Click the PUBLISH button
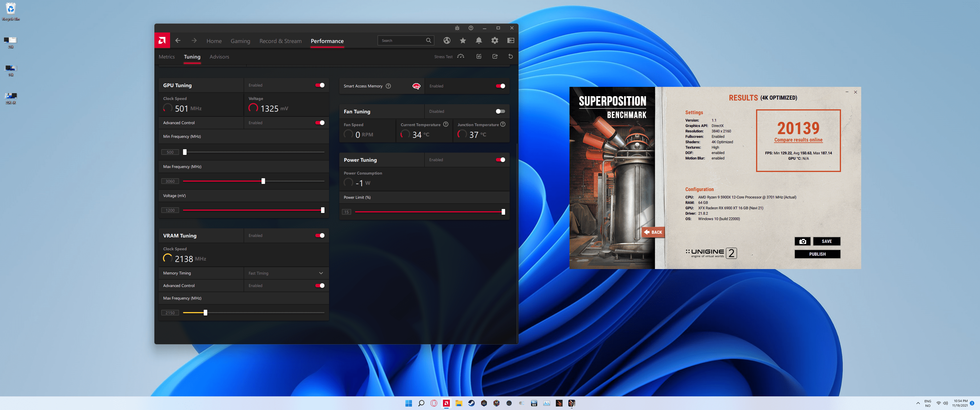This screenshot has height=410, width=980. [817, 254]
